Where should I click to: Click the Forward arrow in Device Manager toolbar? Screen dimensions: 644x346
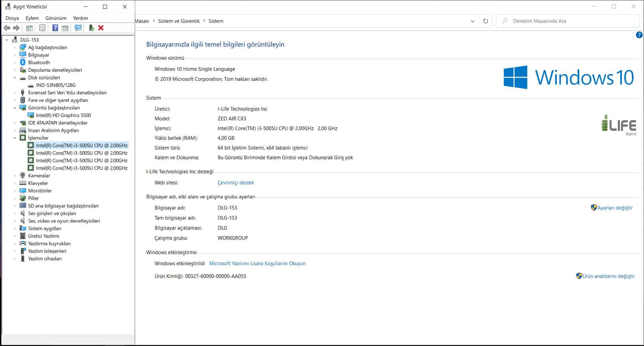point(16,28)
